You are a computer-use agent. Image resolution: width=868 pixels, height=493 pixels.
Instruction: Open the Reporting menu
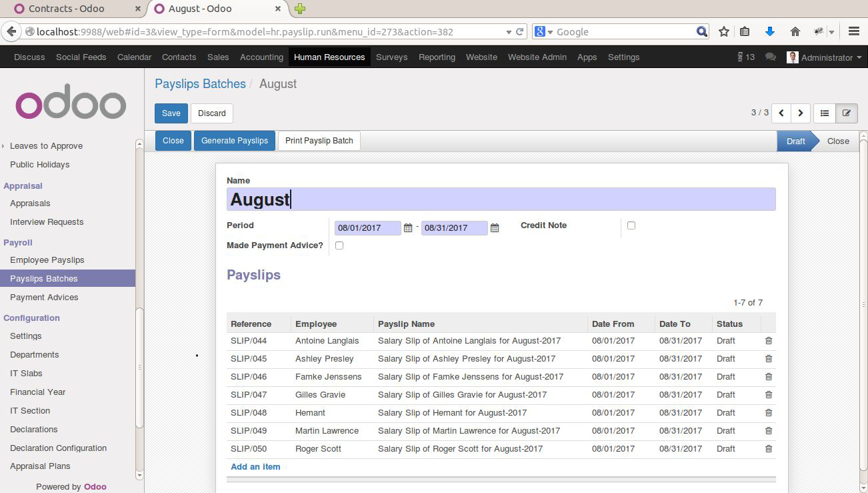(437, 57)
